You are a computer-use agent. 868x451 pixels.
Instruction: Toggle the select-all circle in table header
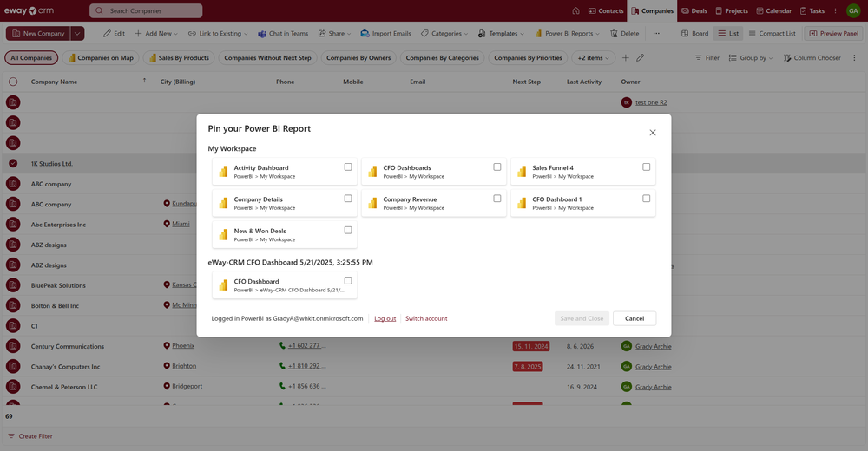(13, 82)
